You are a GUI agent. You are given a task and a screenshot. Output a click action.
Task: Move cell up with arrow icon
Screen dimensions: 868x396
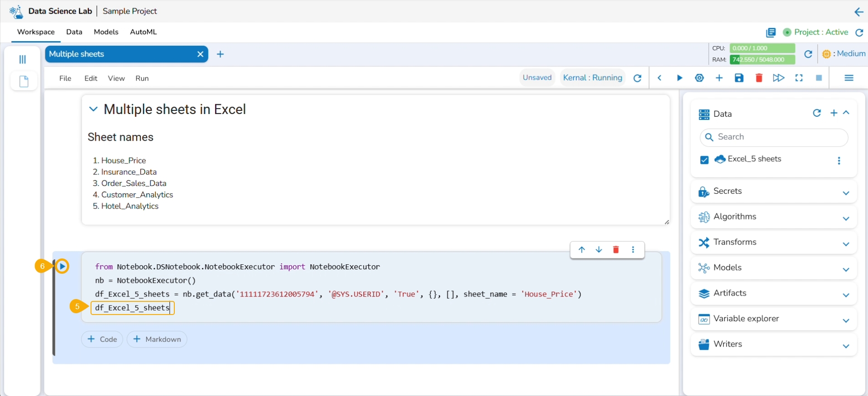582,250
